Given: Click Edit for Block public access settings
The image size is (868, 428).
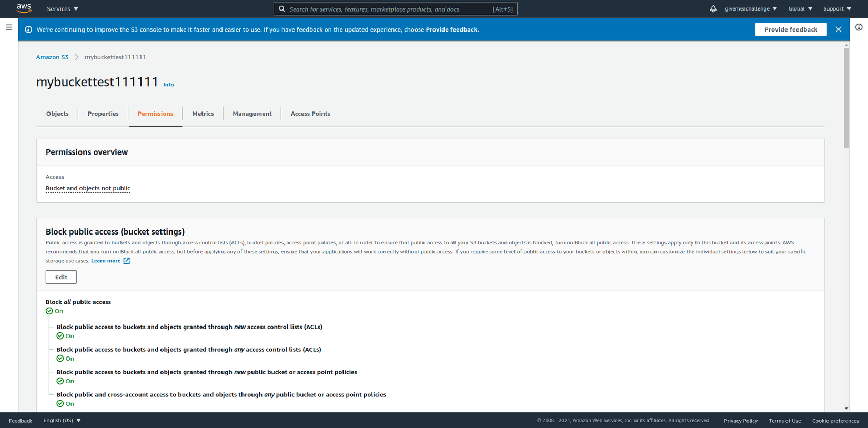Looking at the screenshot, I should coord(61,277).
